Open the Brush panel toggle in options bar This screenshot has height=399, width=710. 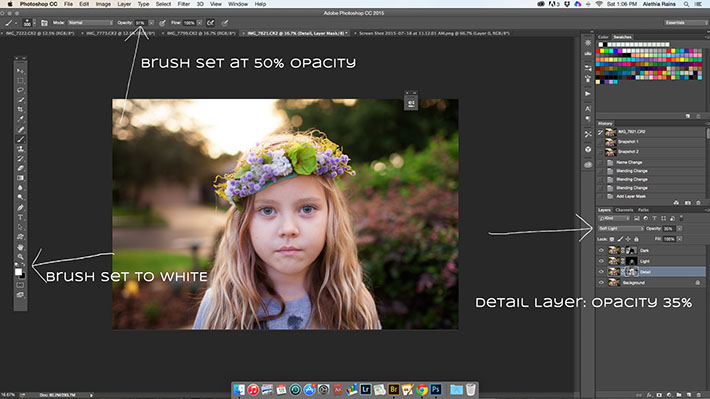point(44,23)
